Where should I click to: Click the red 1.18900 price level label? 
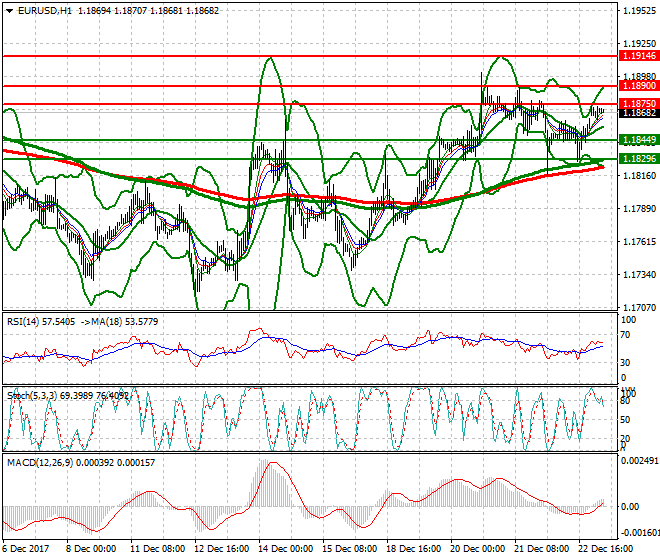pos(639,86)
